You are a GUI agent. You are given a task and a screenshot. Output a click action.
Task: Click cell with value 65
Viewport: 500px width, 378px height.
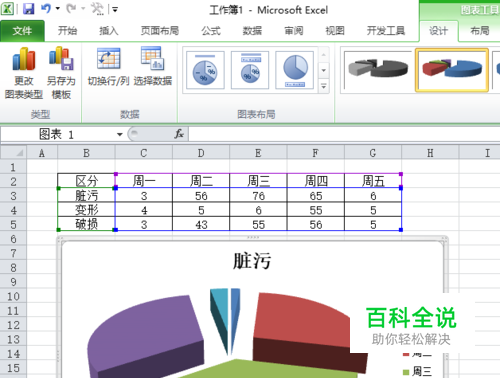click(316, 195)
